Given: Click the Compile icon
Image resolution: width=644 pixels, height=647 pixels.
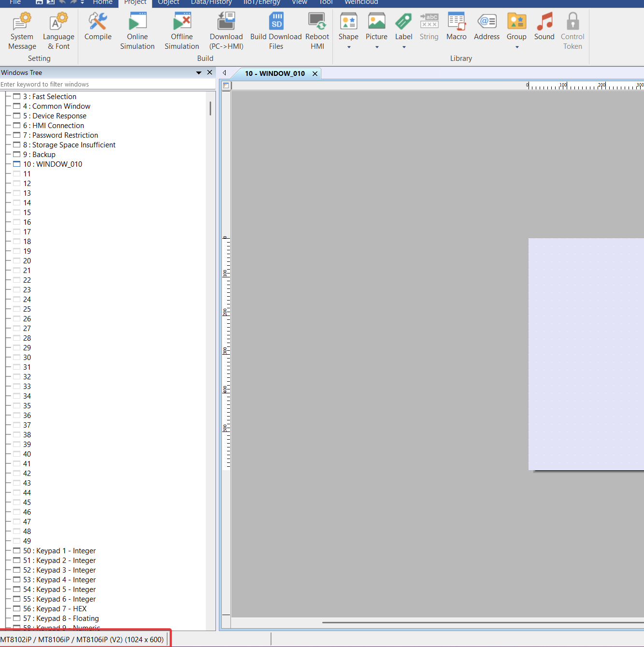Looking at the screenshot, I should [x=98, y=22].
